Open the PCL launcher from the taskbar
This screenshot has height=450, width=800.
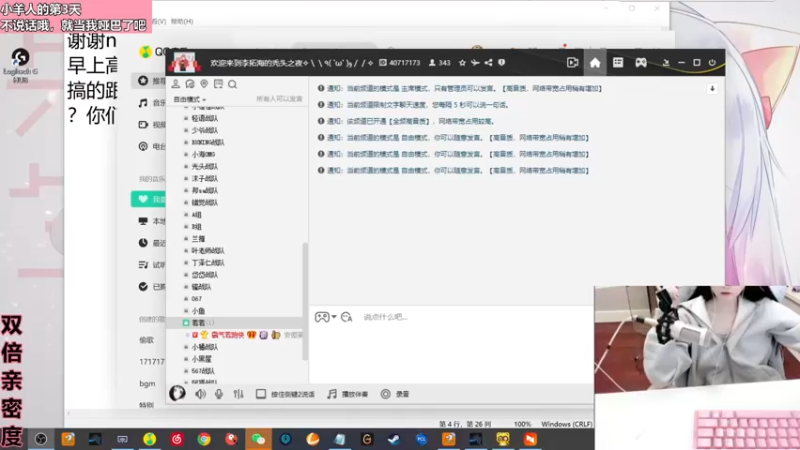[x=421, y=439]
